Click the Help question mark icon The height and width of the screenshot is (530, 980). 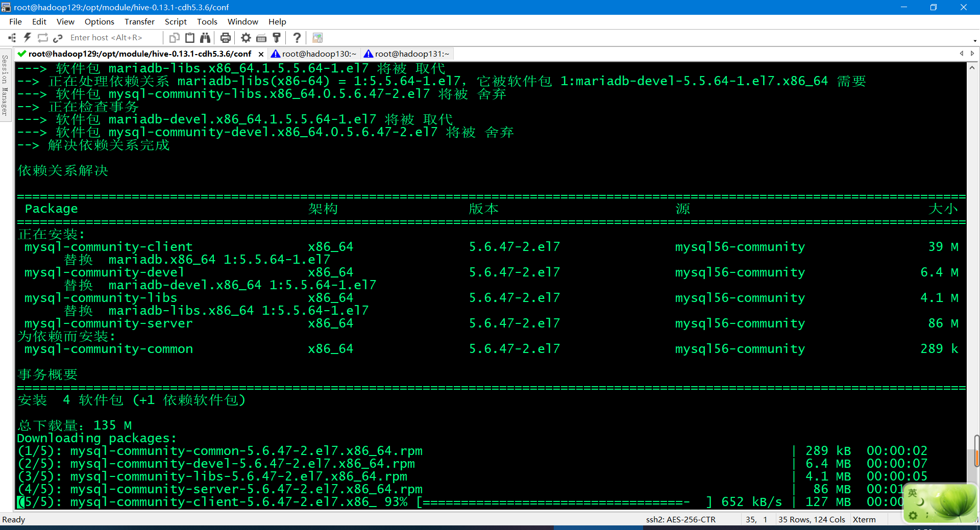[297, 38]
